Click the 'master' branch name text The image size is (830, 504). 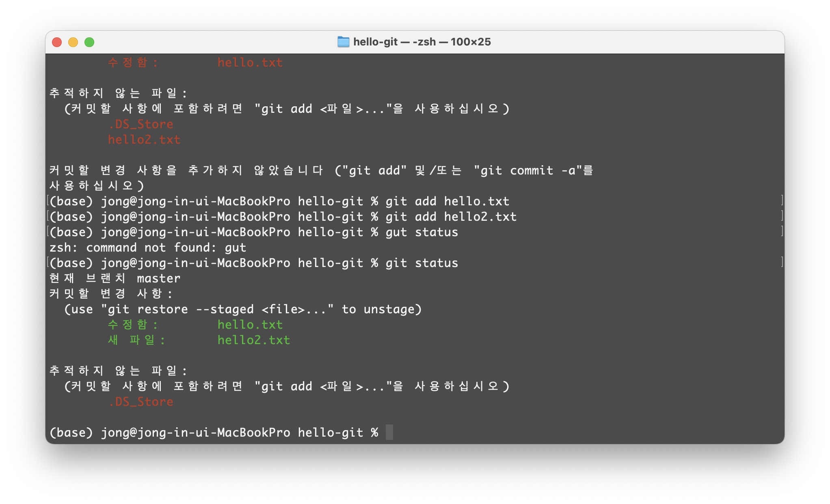(158, 278)
